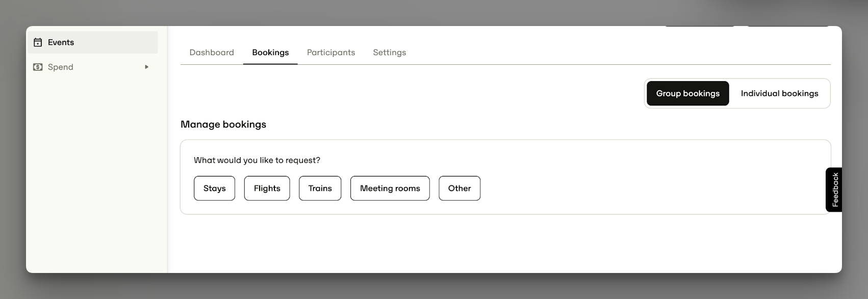The height and width of the screenshot is (299, 868).
Task: Select the Bookings tab
Action: [270, 53]
